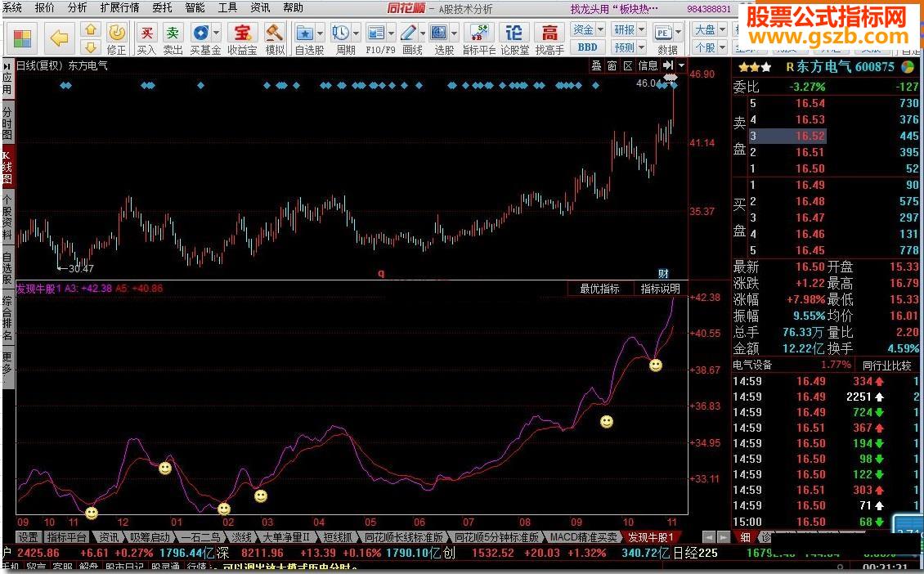
Task: Open the PE 数据 icon
Action: click(663, 33)
